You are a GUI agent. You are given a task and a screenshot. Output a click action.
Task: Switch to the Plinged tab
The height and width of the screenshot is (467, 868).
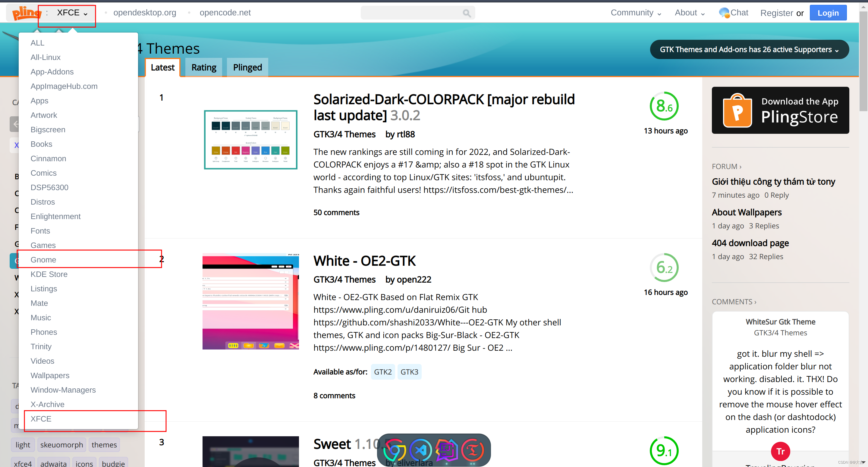(247, 67)
